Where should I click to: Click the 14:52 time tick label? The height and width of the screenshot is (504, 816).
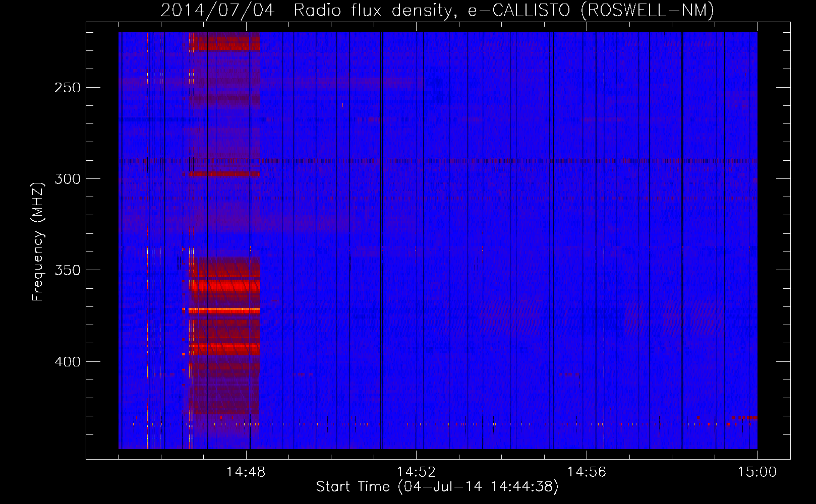pos(416,472)
